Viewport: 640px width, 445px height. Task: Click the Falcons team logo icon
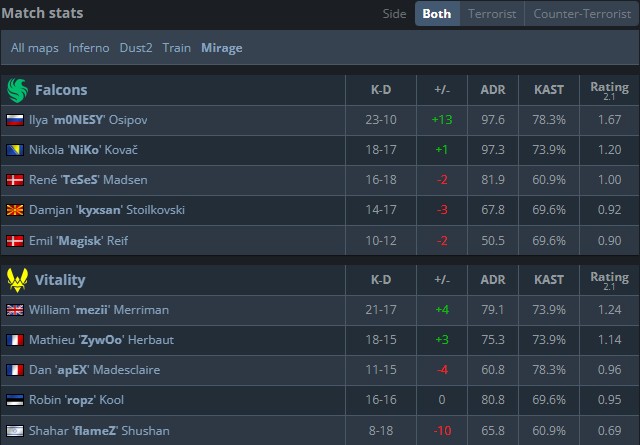tap(17, 90)
